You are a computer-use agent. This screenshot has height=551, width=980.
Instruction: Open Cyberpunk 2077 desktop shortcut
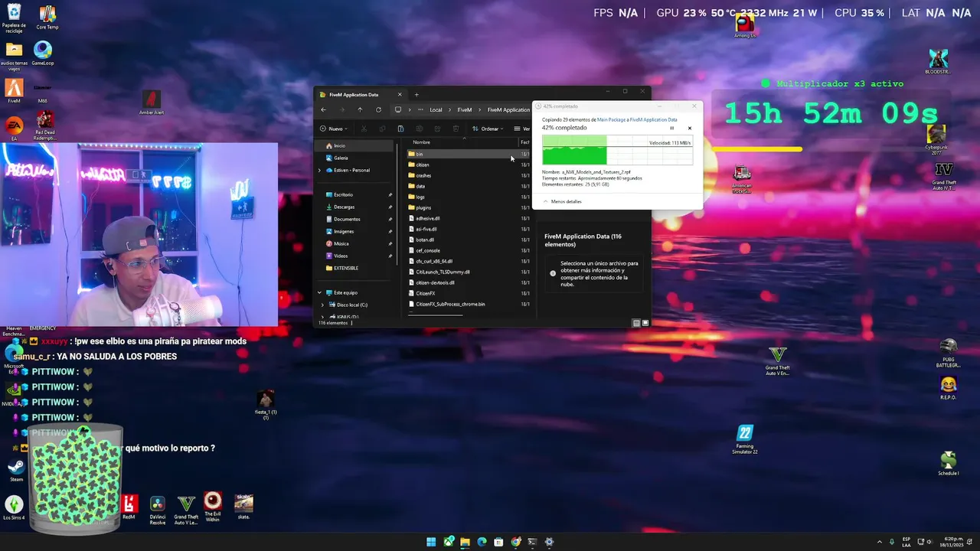tap(936, 139)
